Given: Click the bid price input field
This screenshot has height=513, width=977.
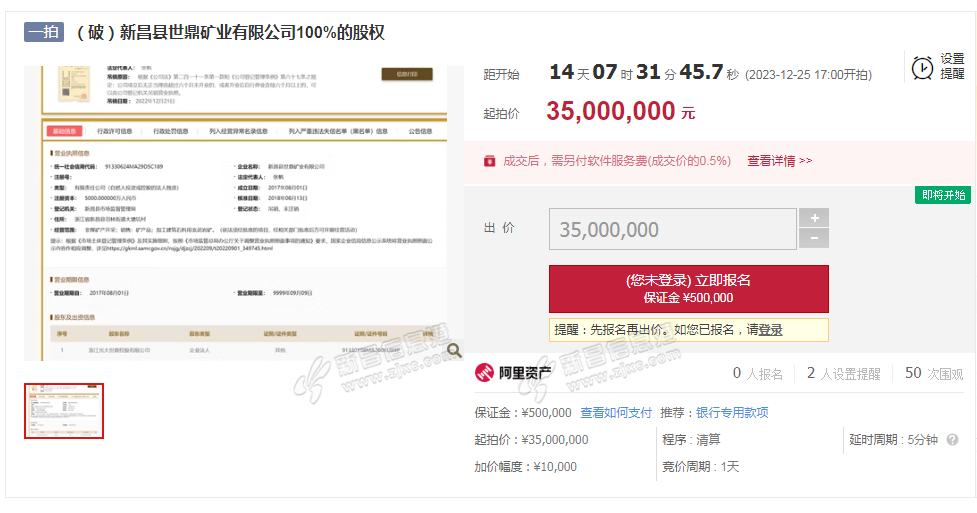Looking at the screenshot, I should [x=672, y=229].
